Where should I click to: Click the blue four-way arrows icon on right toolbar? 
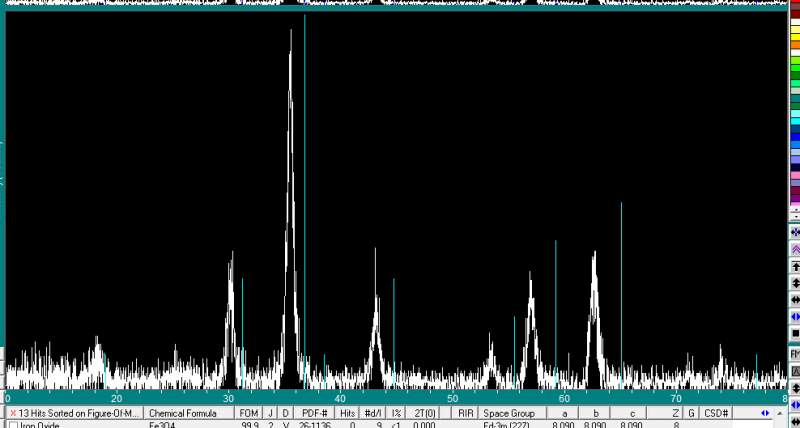click(x=795, y=233)
